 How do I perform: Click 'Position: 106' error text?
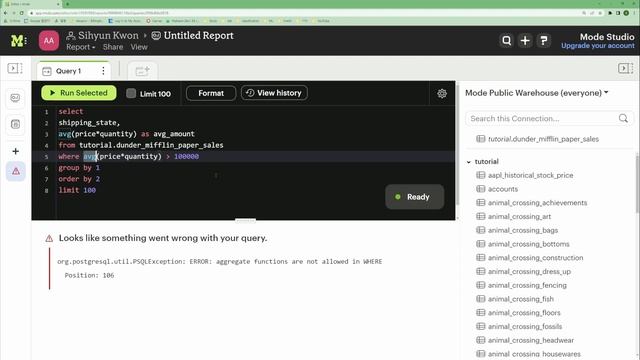[x=89, y=276]
